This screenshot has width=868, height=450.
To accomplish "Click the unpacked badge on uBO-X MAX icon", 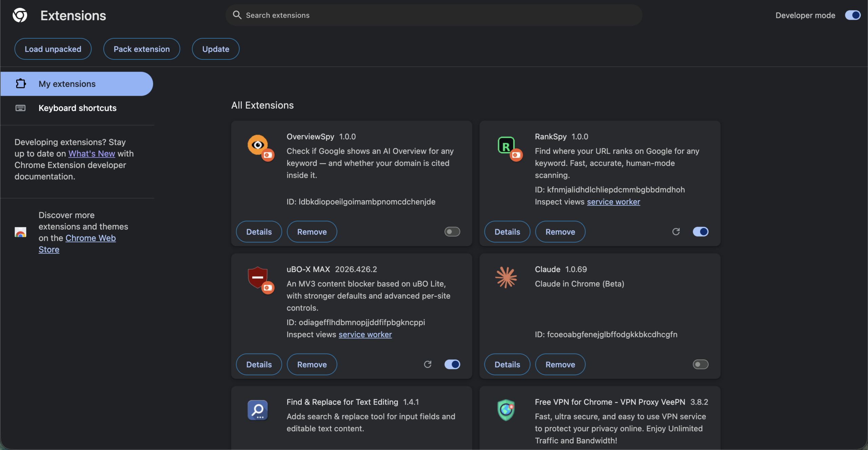I will coord(268,288).
